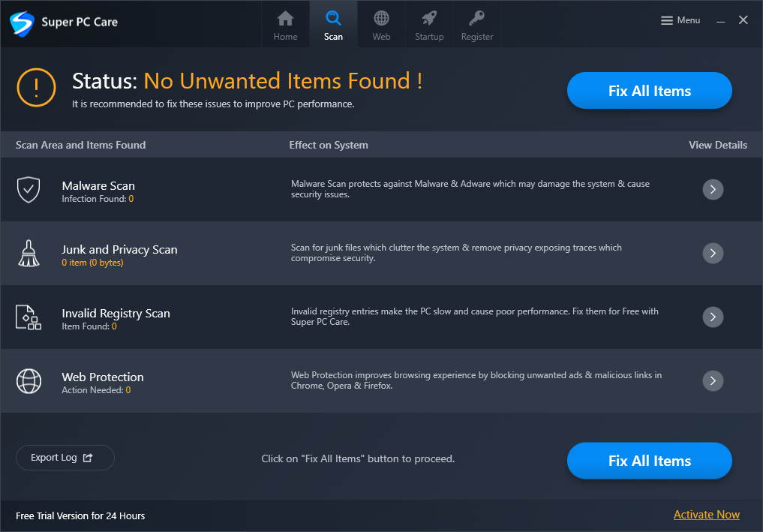Show Web Protection details arrow
763x532 pixels.
713,380
